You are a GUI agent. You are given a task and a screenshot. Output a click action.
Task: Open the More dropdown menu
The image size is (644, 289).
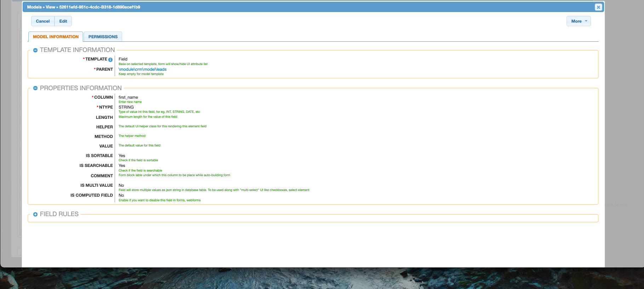click(579, 21)
